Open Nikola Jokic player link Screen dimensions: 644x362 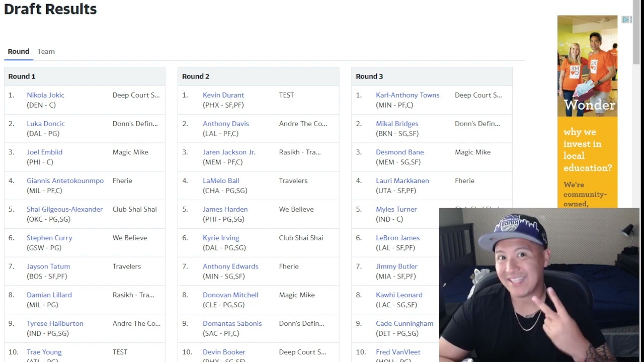click(45, 95)
